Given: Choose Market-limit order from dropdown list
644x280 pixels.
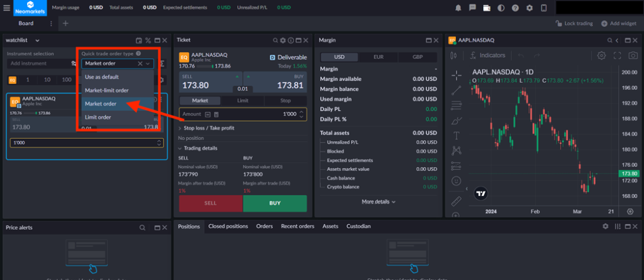Looking at the screenshot, I should coord(106,90).
